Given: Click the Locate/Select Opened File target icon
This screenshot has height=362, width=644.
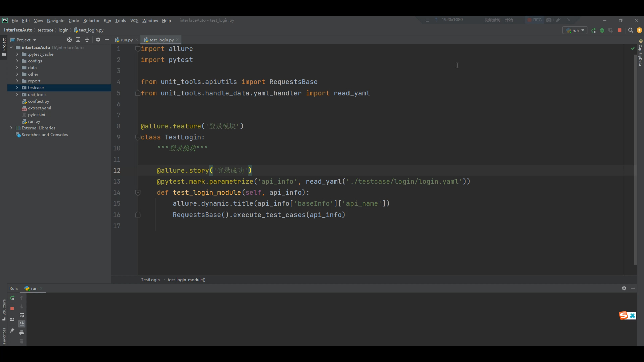Looking at the screenshot, I should pos(69,40).
